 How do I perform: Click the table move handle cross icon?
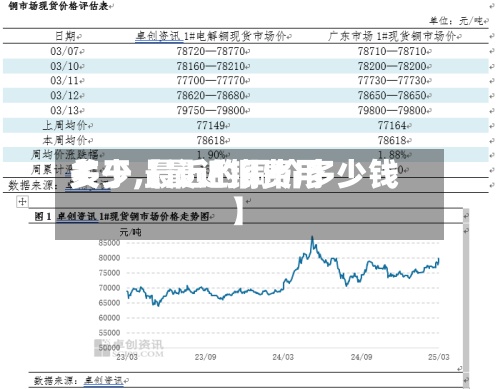[22, 201]
